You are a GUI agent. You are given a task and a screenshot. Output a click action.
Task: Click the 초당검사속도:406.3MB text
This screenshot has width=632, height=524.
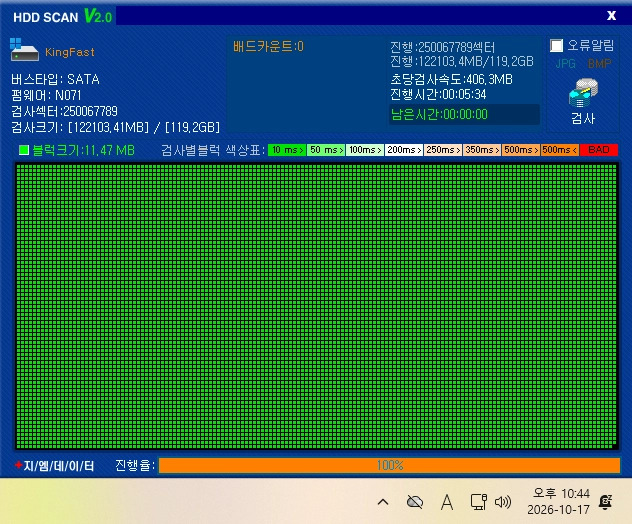451,79
